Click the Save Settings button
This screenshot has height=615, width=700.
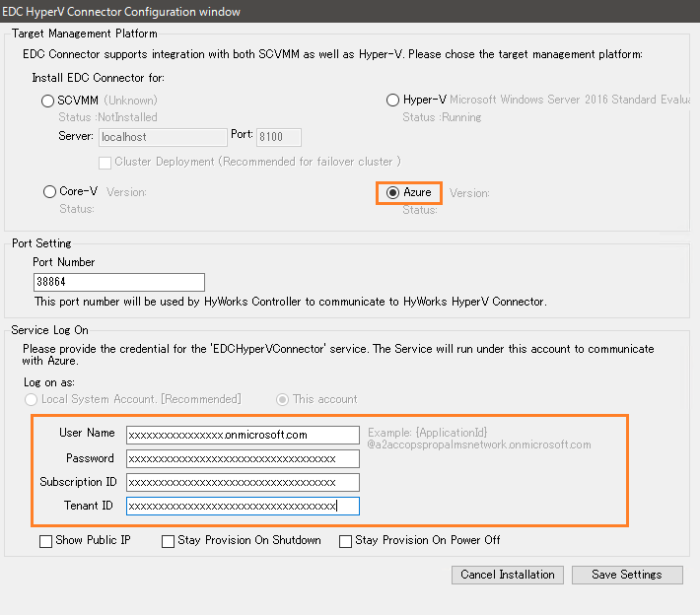pyautogui.click(x=627, y=574)
